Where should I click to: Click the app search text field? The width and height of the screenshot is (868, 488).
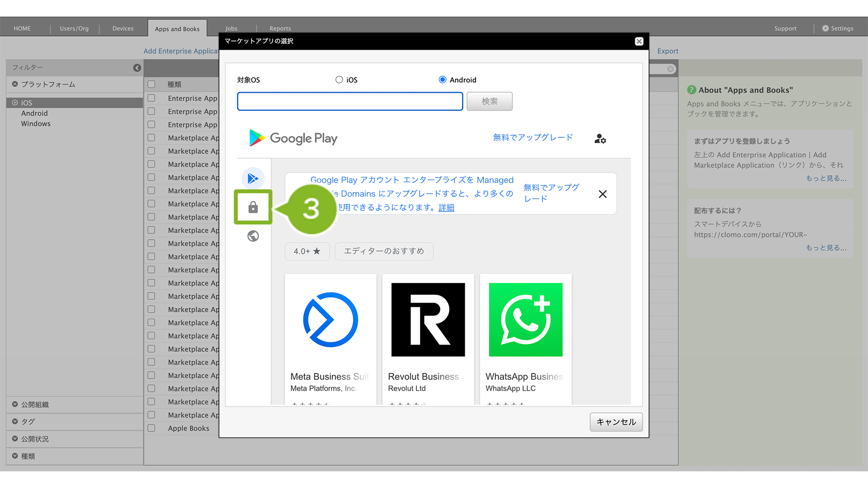(x=350, y=102)
